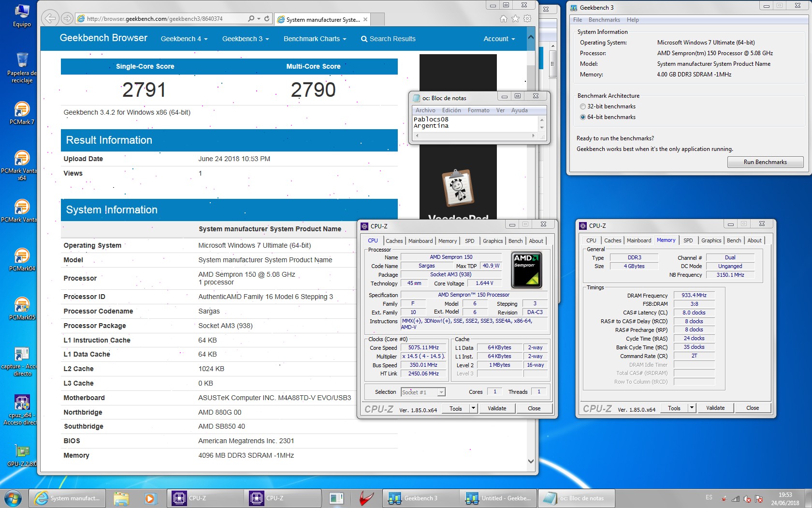
Task: Click Validate in the CPU-Z CPU window
Action: coord(497,408)
